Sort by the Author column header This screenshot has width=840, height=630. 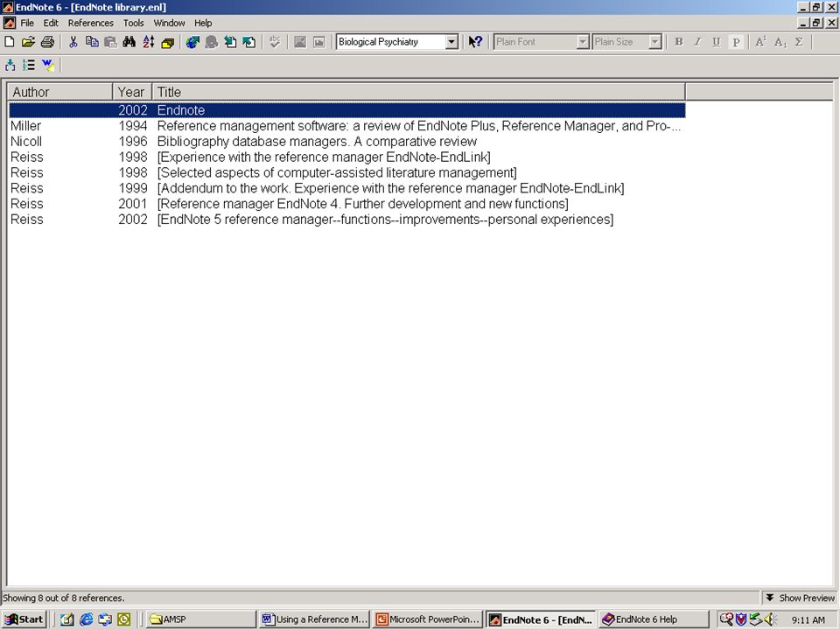[x=60, y=92]
